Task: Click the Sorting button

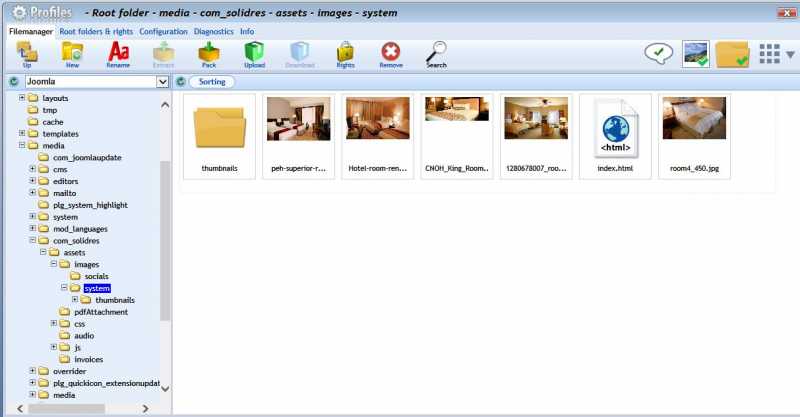Action: pos(211,82)
